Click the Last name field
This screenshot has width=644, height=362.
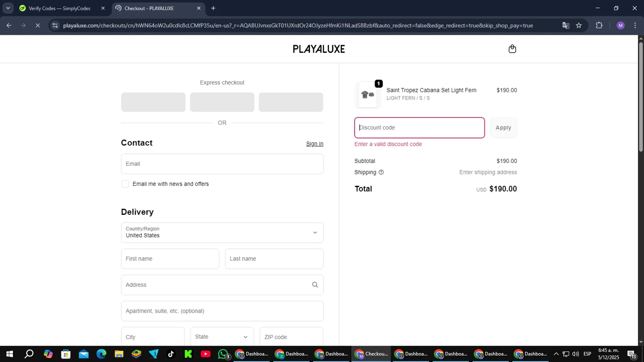pos(274,259)
